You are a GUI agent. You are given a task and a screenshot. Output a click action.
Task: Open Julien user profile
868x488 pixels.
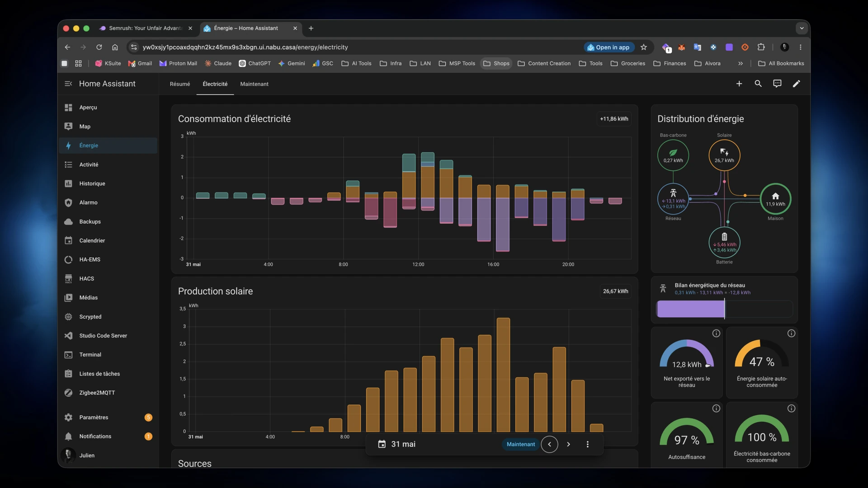[108, 455]
